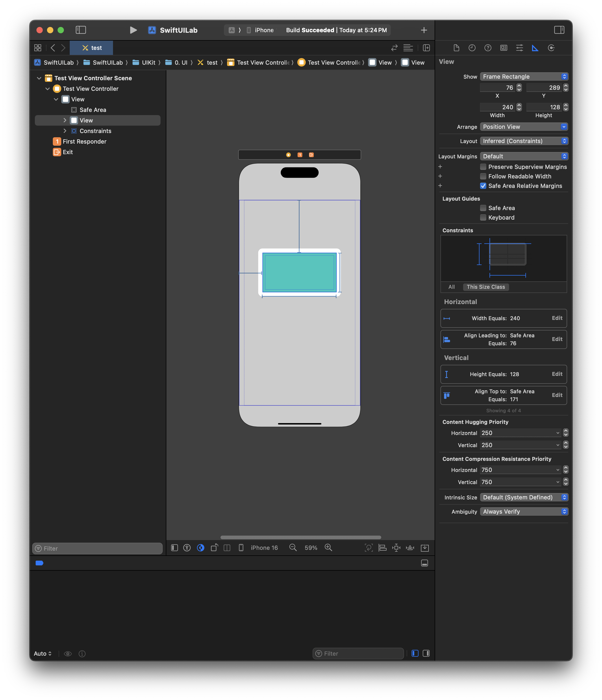This screenshot has width=602, height=700.
Task: Collapse the Test View Controller Scene row
Action: (x=39, y=78)
